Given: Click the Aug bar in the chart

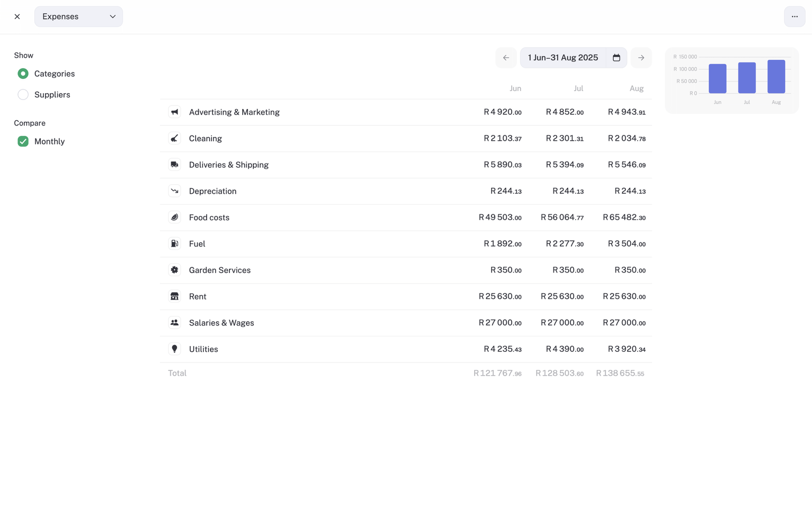Looking at the screenshot, I should point(776,77).
